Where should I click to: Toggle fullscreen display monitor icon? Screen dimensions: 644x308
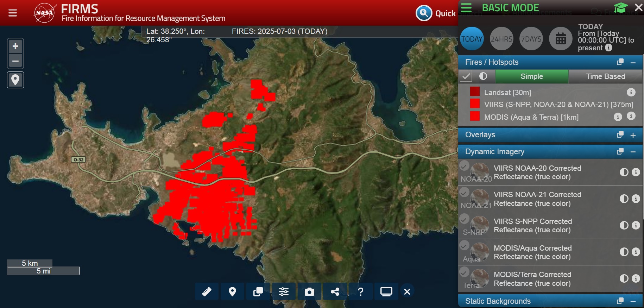(x=386, y=291)
